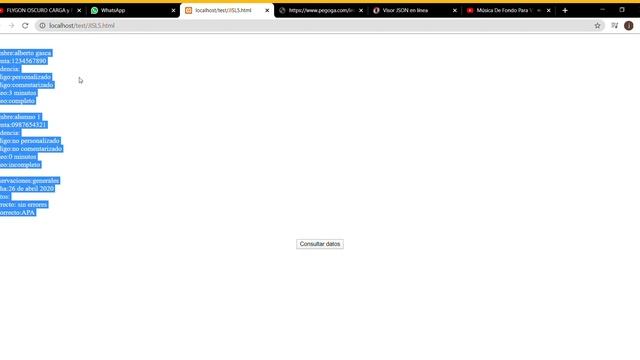
Task: Switch to the WhatsApp tab
Action: coord(133,11)
